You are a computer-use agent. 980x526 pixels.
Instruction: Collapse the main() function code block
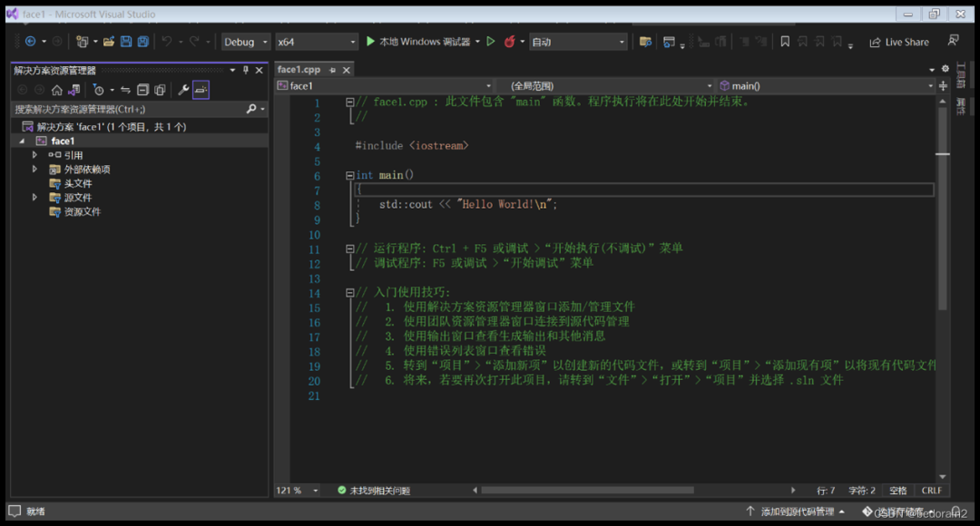tap(350, 176)
